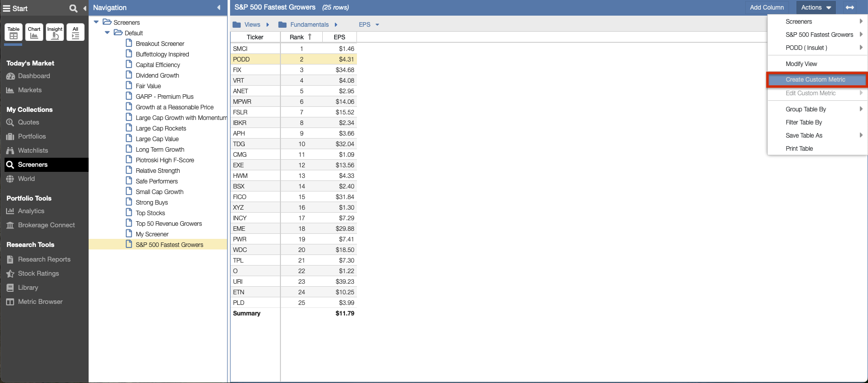
Task: Choose Modify View menu item
Action: click(817, 64)
